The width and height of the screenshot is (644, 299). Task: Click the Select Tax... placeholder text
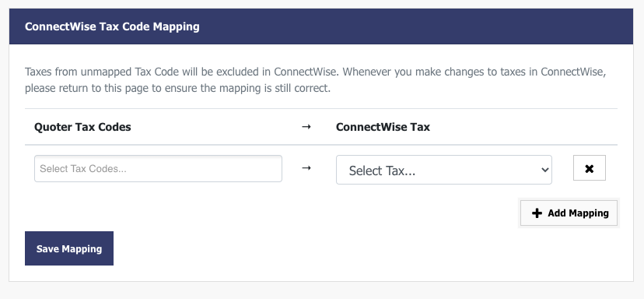[382, 171]
